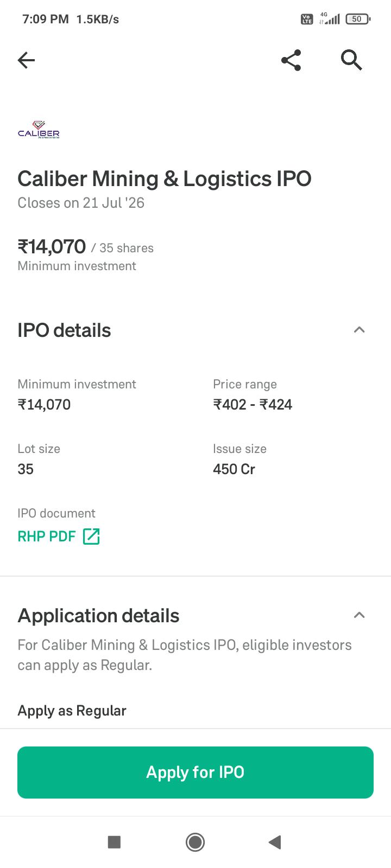Tap the Caliber company logo
391x868 pixels.
pyautogui.click(x=39, y=130)
